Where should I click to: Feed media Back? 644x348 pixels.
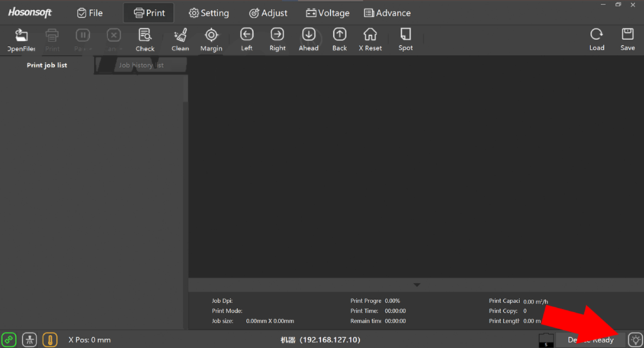(x=340, y=40)
